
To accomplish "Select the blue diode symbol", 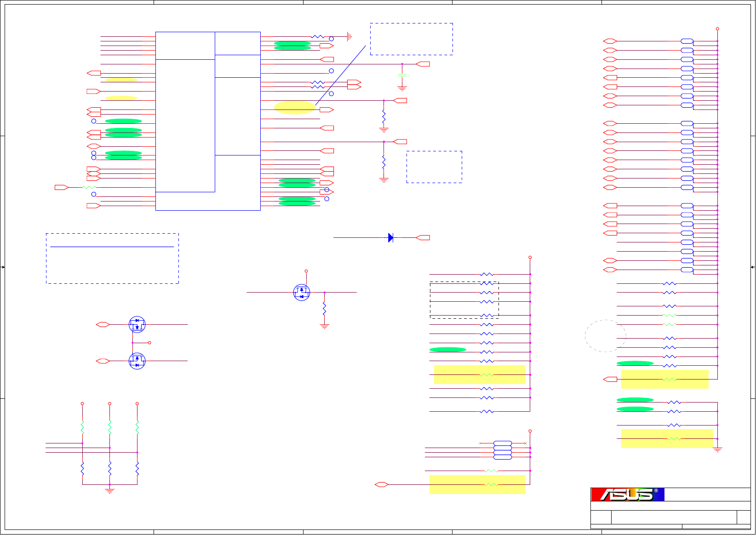I will point(390,238).
